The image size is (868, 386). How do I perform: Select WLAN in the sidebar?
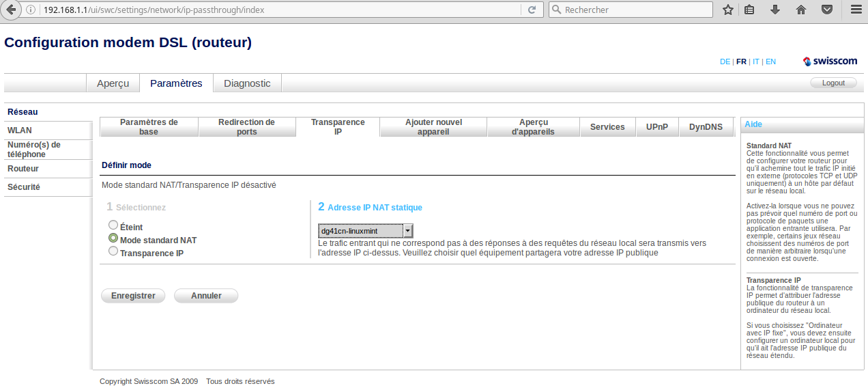tap(48, 130)
